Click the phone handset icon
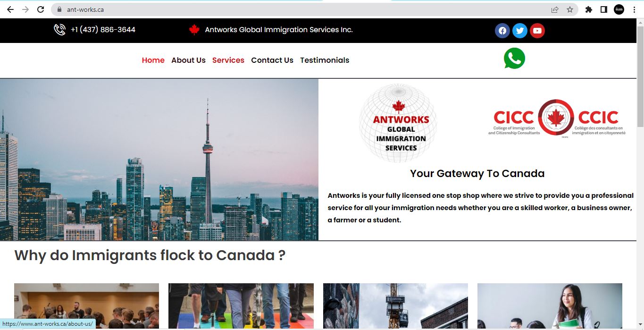644x330 pixels. click(59, 30)
